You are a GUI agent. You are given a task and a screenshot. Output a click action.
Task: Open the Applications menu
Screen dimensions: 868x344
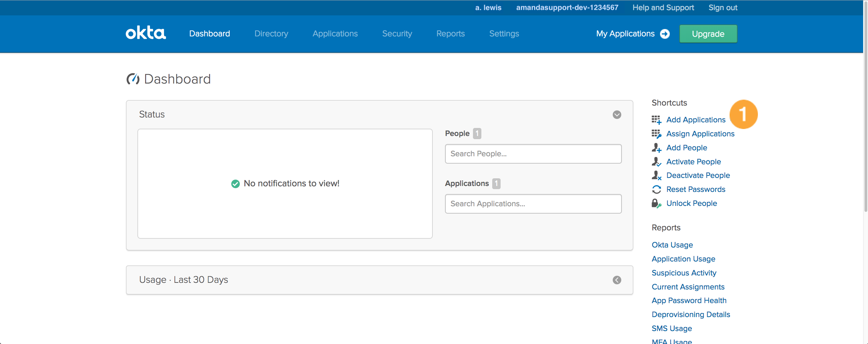(335, 34)
